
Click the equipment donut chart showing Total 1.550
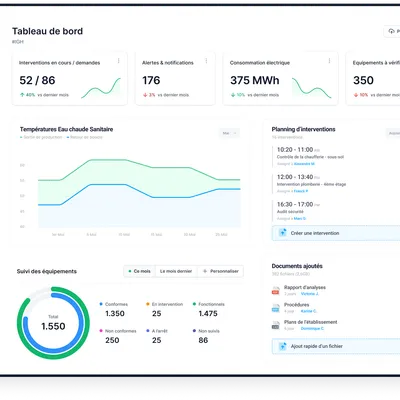click(x=53, y=323)
